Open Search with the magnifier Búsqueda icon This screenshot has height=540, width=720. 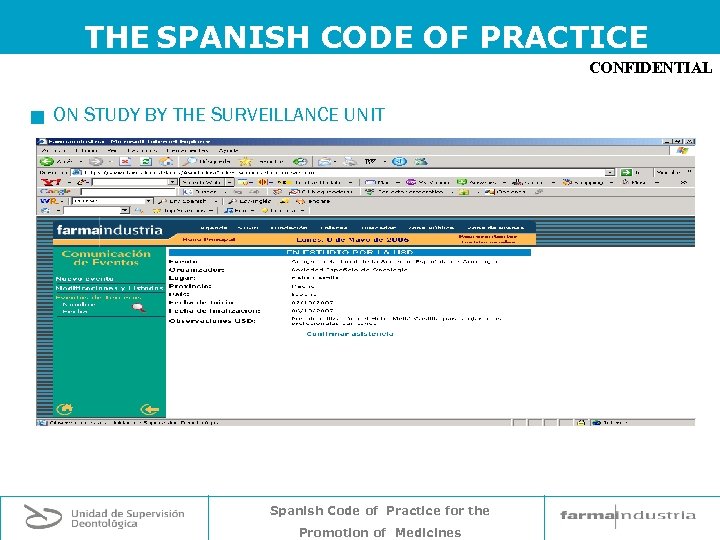click(189, 162)
